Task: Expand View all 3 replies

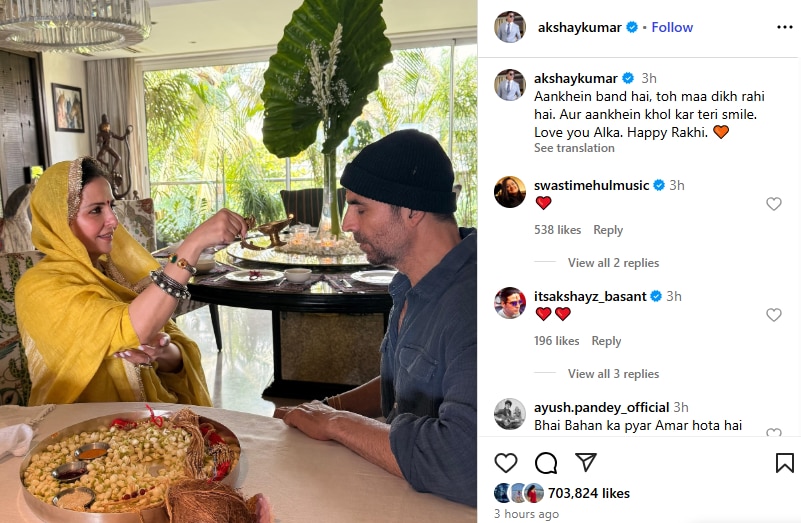Action: [x=613, y=373]
